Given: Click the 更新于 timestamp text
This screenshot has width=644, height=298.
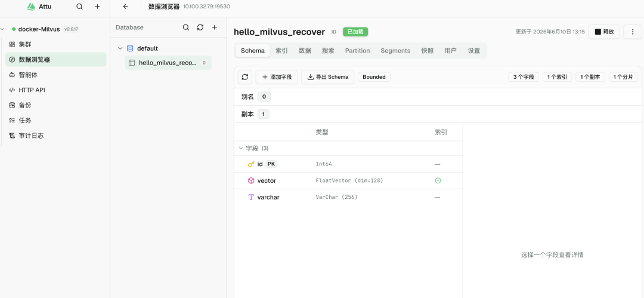Looking at the screenshot, I should [x=550, y=32].
